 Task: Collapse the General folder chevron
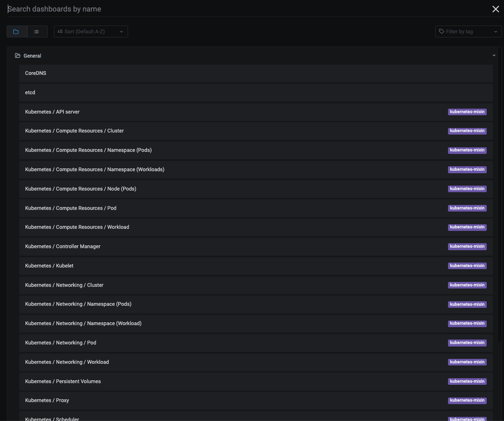494,56
